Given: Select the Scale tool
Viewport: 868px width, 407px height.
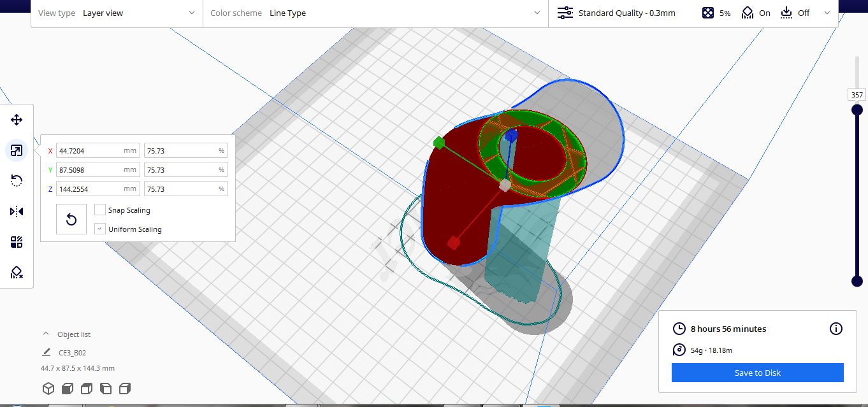Looking at the screenshot, I should click(17, 151).
